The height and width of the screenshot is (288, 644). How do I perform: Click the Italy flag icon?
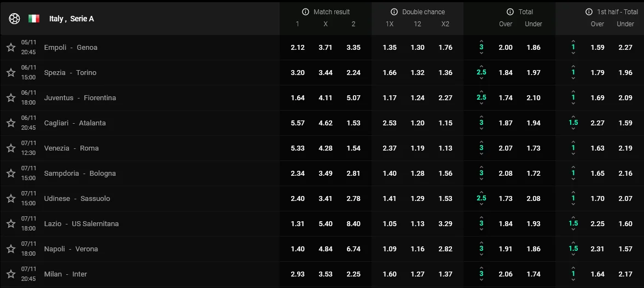click(34, 19)
